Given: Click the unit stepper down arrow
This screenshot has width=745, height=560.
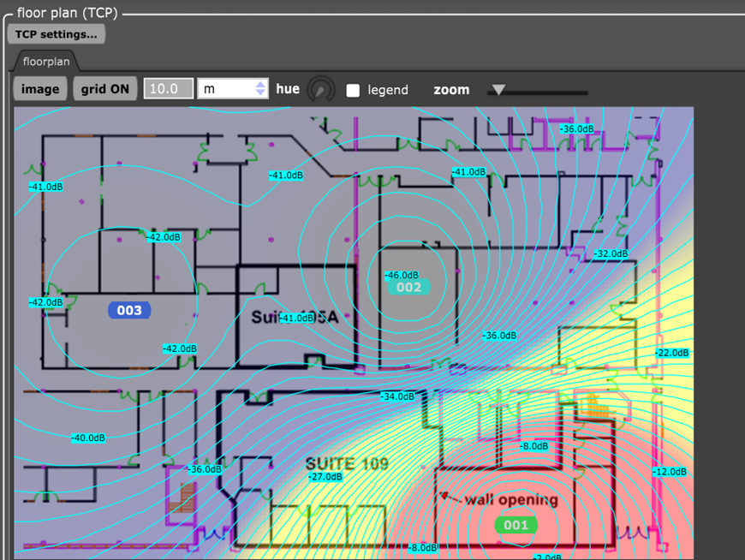Looking at the screenshot, I should (x=260, y=92).
